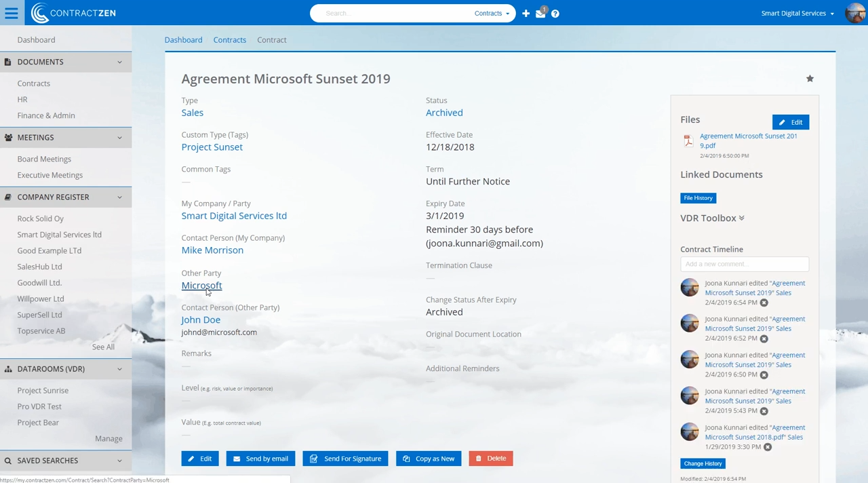868x483 pixels.
Task: Click Copy as New button
Action: (429, 459)
